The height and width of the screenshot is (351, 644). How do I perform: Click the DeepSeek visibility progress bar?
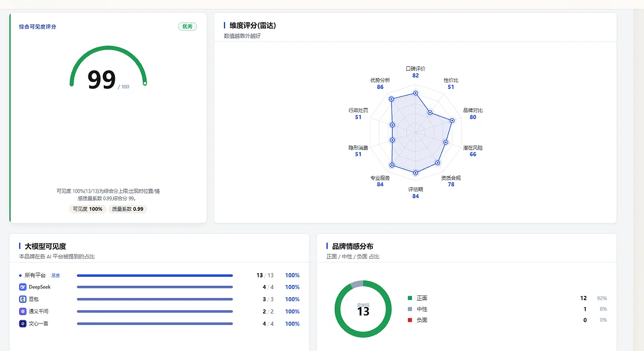(155, 287)
